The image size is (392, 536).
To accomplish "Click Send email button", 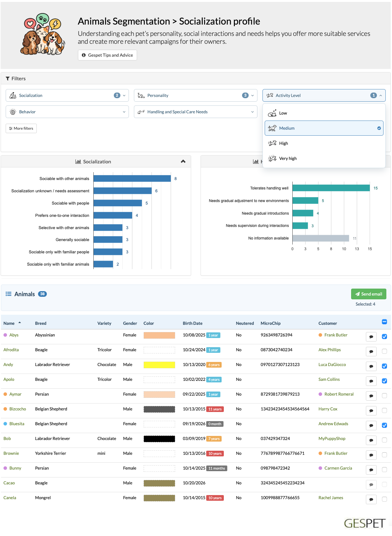I will 368,294.
